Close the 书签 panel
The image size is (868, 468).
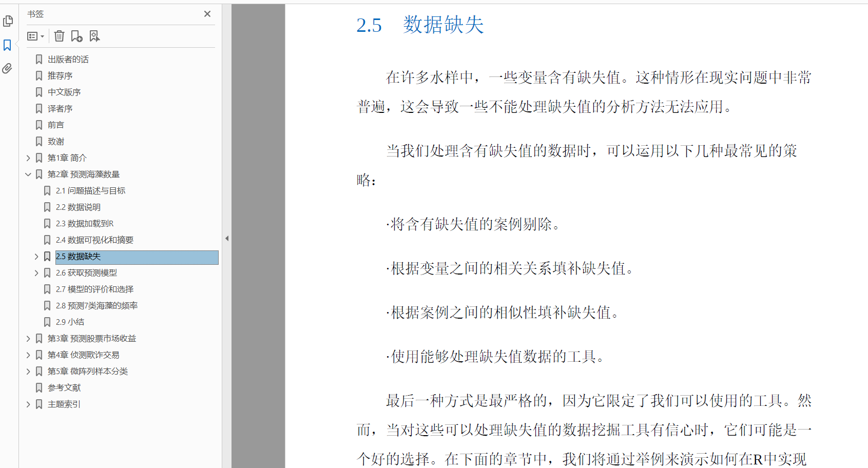click(x=207, y=14)
